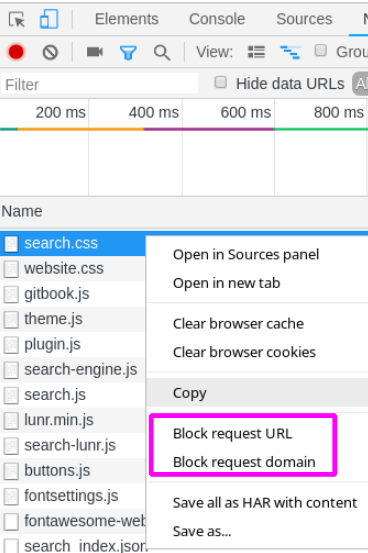Stop recording network log red button
The width and height of the screenshot is (368, 553).
point(16,52)
